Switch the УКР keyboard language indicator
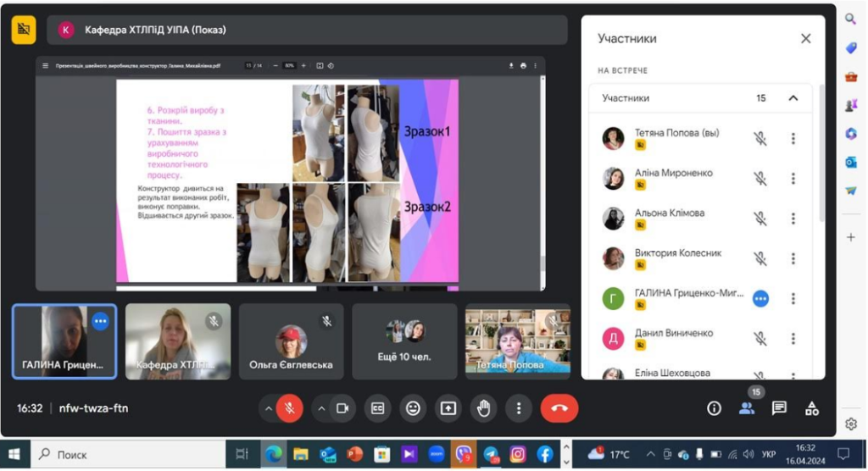This screenshot has height=471, width=868. (x=768, y=454)
